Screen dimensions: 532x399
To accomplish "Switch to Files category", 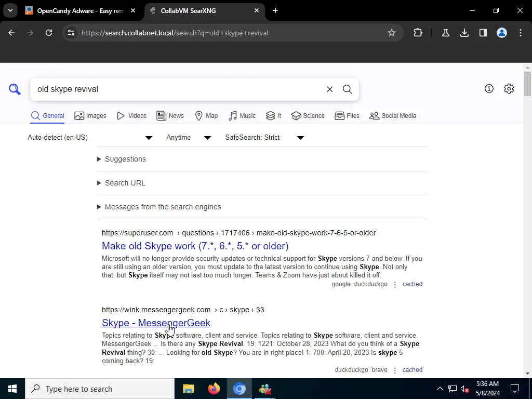I will 347,116.
